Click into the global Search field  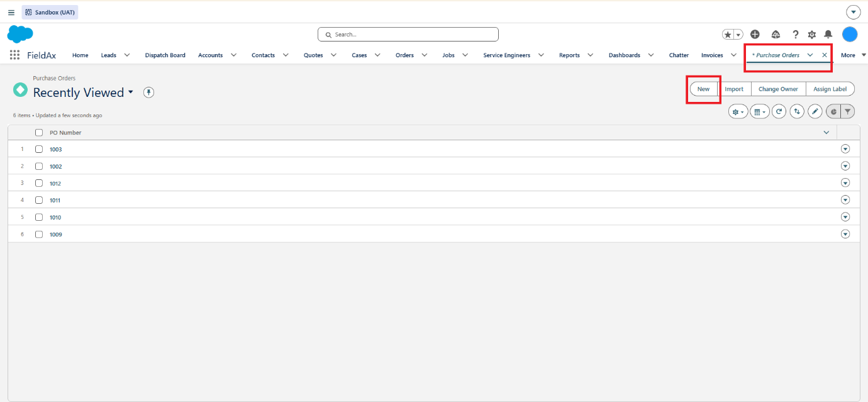pyautogui.click(x=408, y=35)
